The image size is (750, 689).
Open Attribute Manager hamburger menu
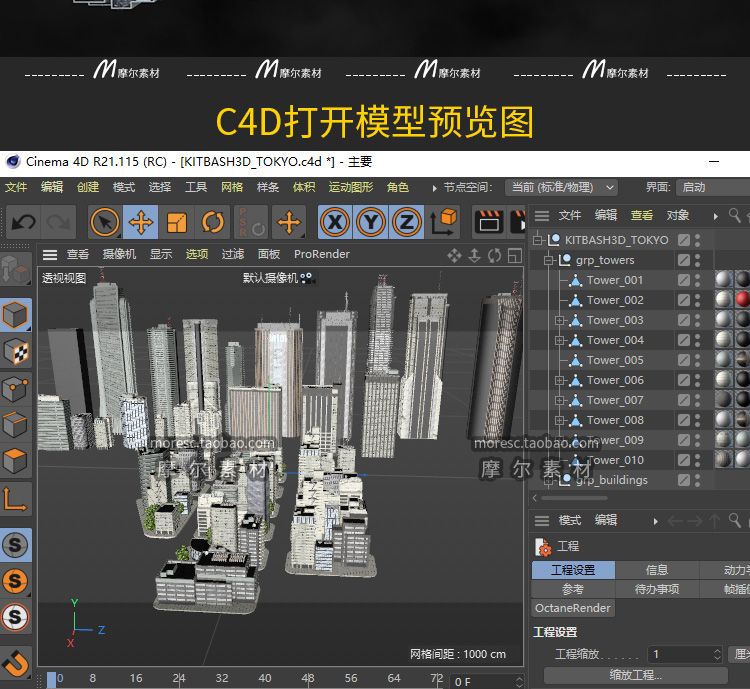(541, 521)
